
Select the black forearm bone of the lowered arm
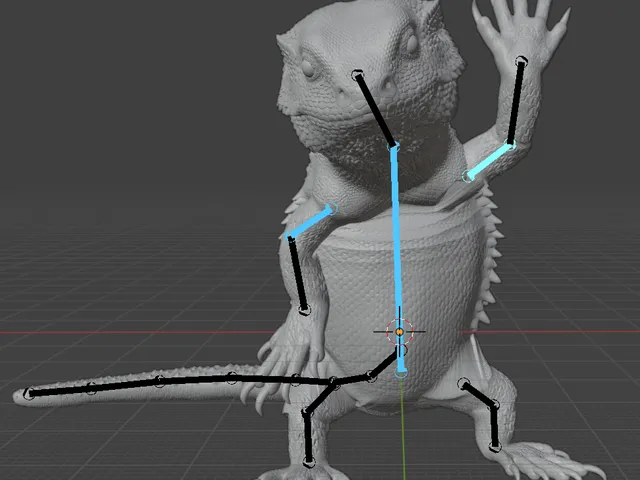coord(298,276)
